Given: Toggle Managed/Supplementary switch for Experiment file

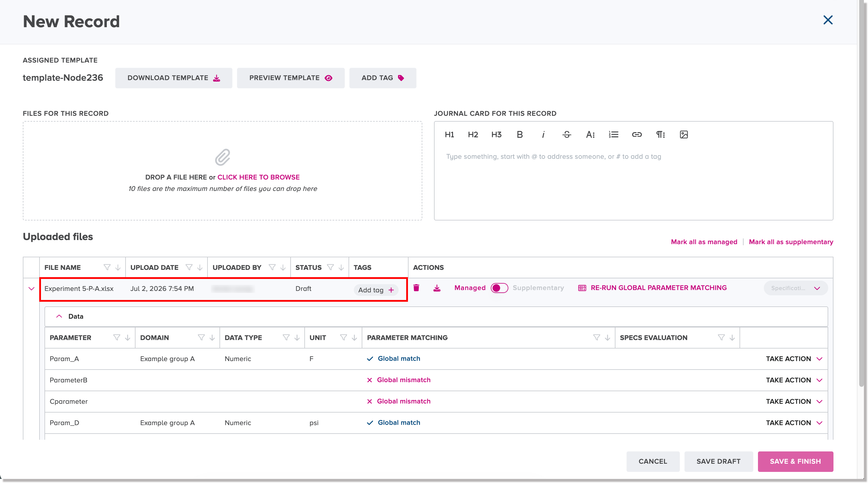Looking at the screenshot, I should (x=499, y=288).
